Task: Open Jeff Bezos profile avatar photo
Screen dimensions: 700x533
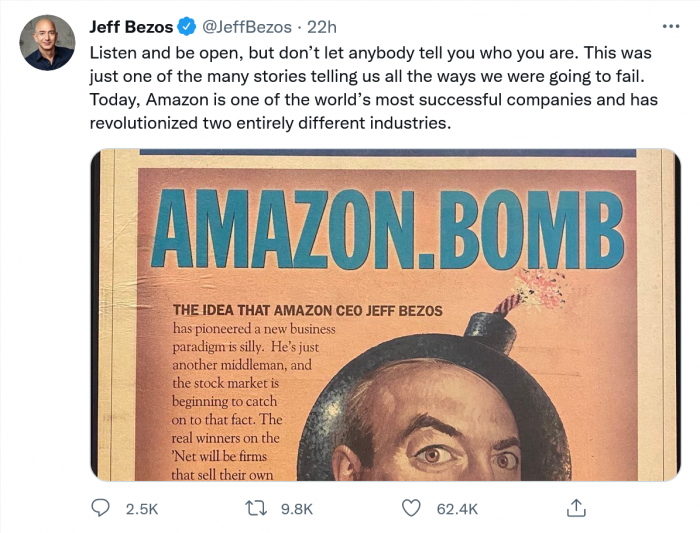Action: (47, 43)
